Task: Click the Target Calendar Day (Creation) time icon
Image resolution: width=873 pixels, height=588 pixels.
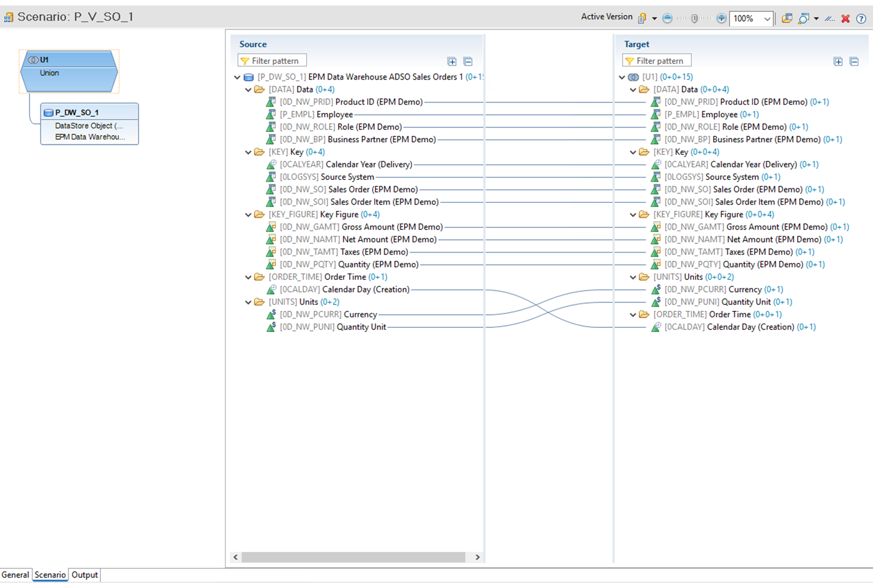Action: 656,327
